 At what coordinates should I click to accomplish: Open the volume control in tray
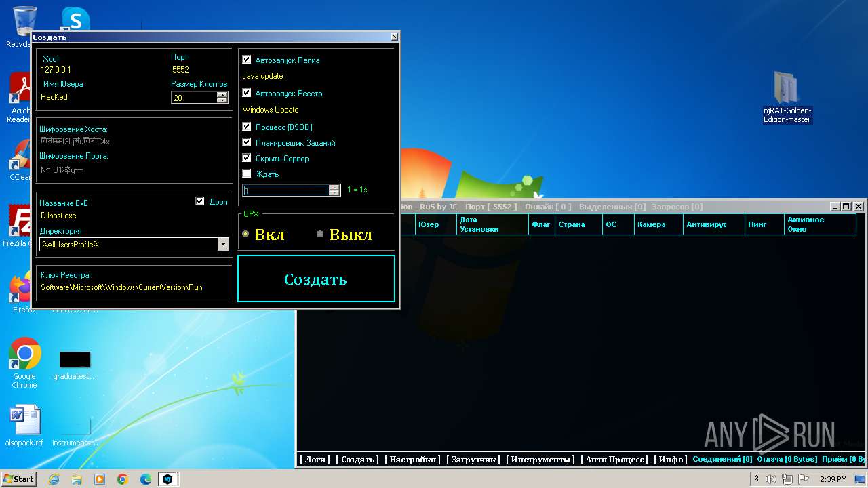coord(771,479)
